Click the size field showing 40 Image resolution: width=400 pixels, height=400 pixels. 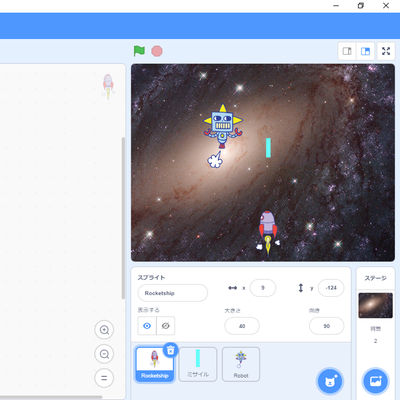click(x=242, y=326)
